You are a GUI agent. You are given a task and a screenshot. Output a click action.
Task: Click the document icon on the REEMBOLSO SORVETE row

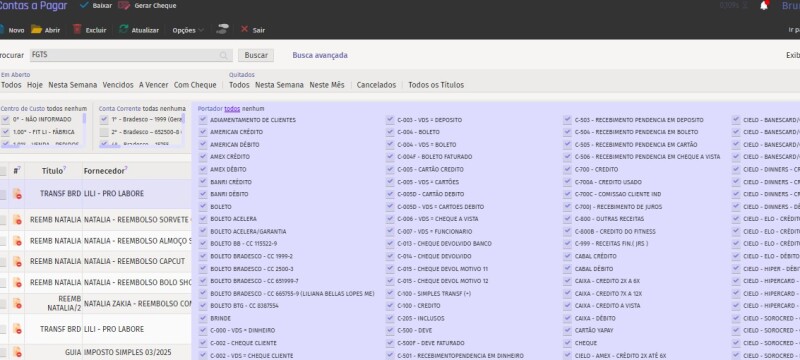point(17,220)
